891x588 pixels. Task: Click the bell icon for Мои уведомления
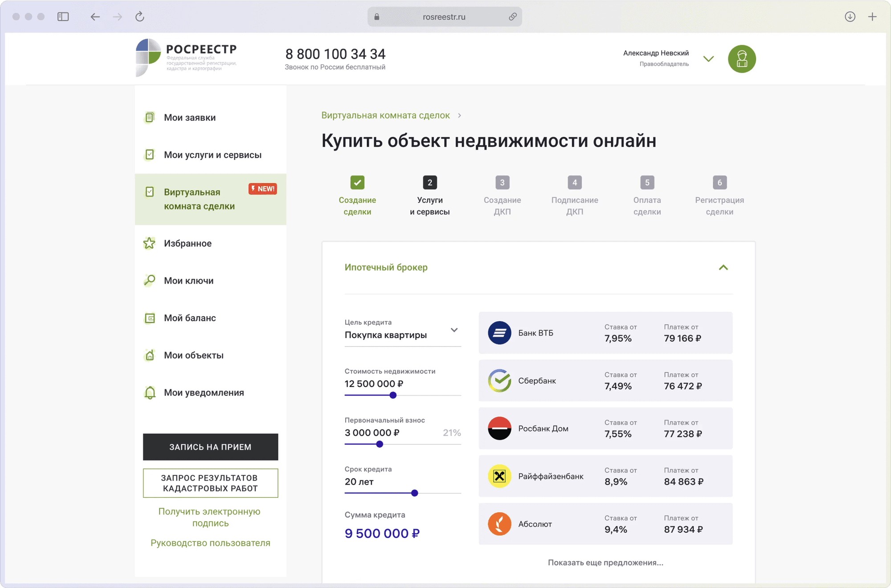(x=150, y=392)
